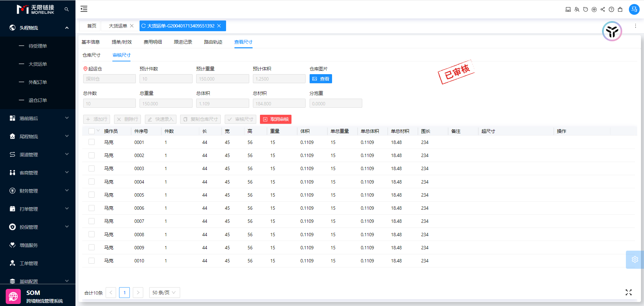Check the row with sequence 0010
The width and height of the screenshot is (644, 306).
91,261
